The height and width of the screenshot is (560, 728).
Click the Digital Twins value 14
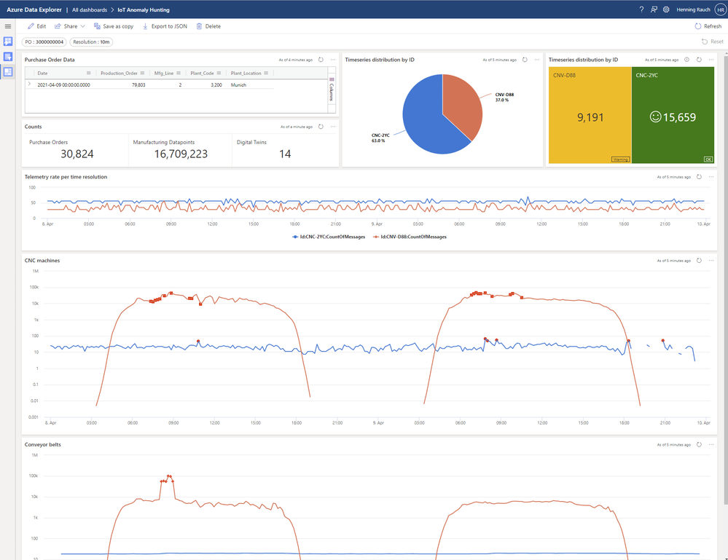285,154
